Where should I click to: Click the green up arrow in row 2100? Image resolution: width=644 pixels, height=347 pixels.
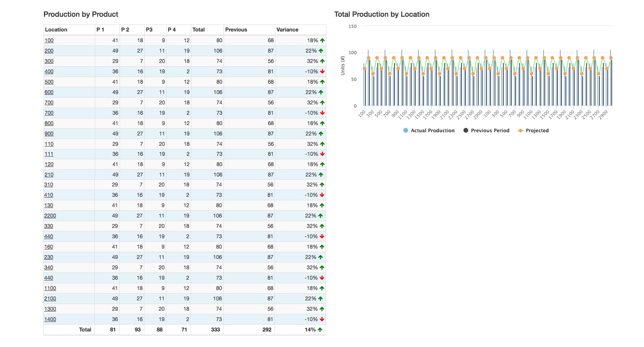point(320,298)
